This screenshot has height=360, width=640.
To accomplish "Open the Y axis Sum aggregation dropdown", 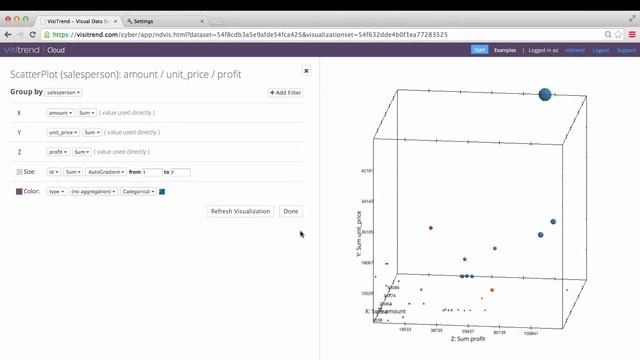I will pyautogui.click(x=92, y=132).
